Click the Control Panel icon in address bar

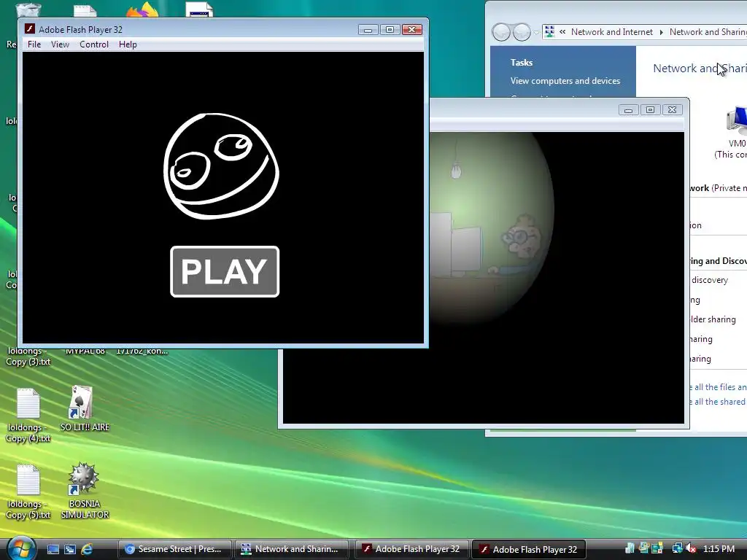pyautogui.click(x=550, y=32)
